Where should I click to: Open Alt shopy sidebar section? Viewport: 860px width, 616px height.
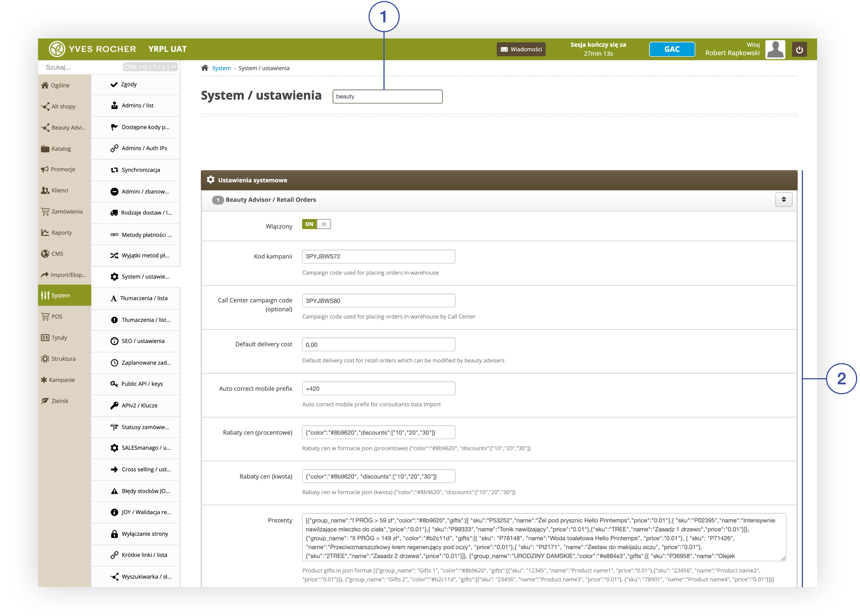click(x=64, y=107)
